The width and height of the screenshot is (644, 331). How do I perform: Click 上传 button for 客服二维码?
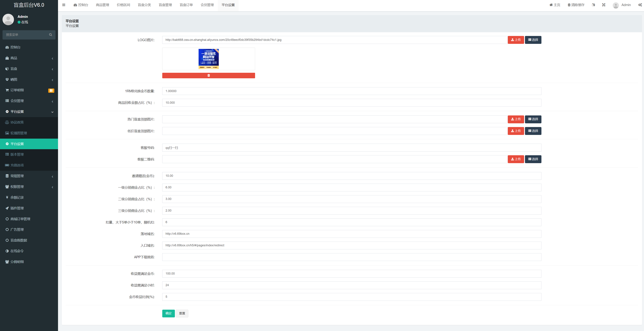coord(516,159)
